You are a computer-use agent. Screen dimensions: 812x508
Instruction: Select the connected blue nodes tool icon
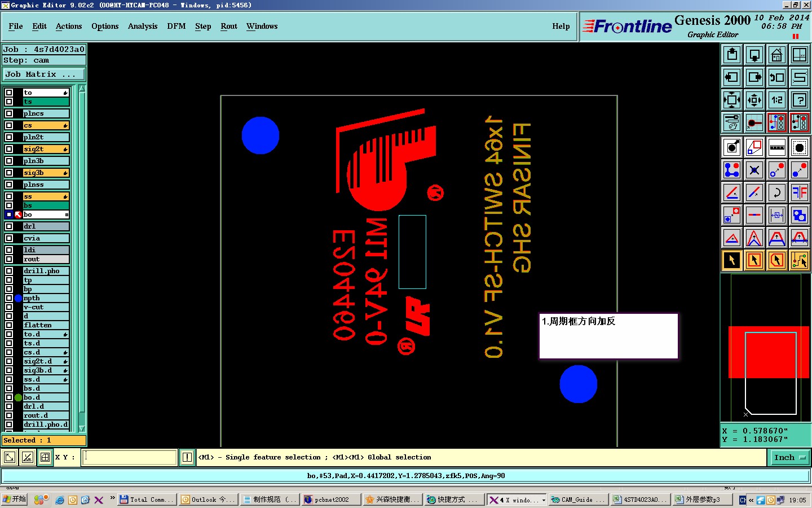point(732,170)
